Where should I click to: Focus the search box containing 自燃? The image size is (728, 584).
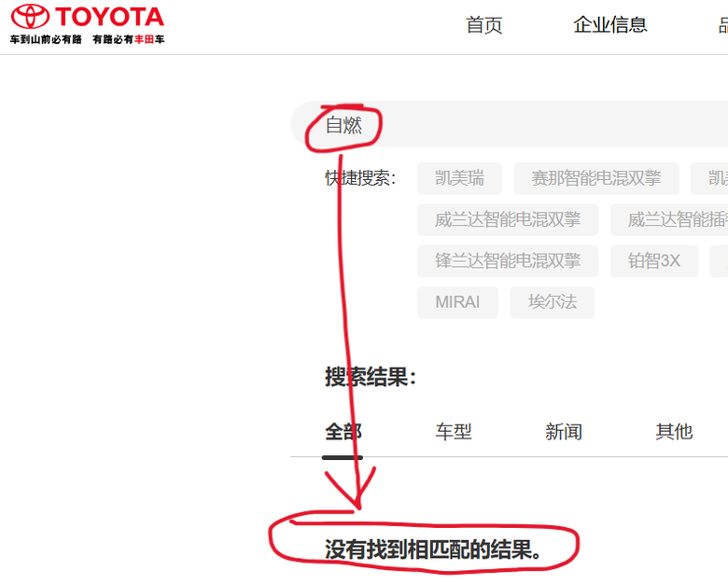coord(509,124)
